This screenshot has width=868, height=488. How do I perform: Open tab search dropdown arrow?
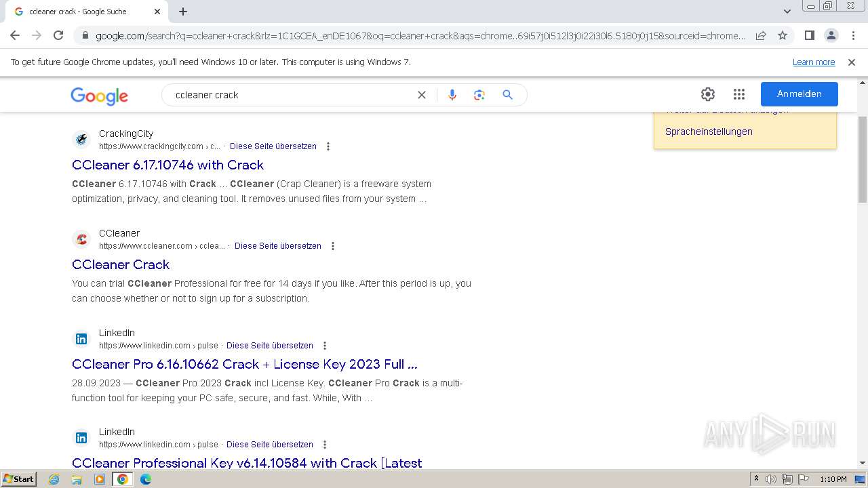pos(787,12)
